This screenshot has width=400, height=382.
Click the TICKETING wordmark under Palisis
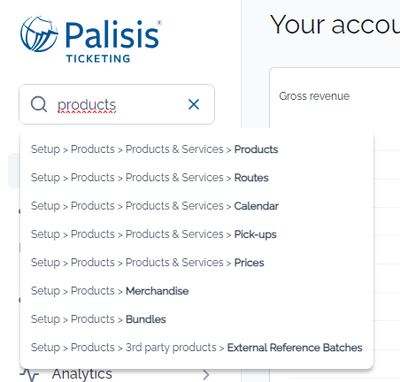(98, 59)
